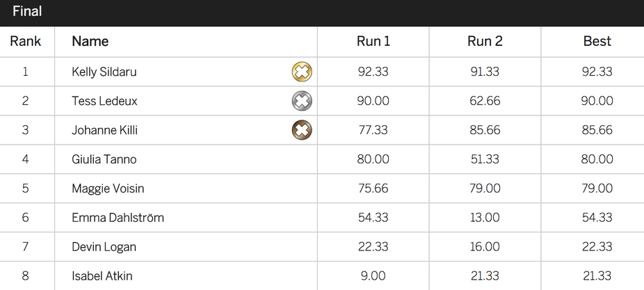This screenshot has width=644, height=290.
Task: Click the Best column header
Action: [x=597, y=41]
